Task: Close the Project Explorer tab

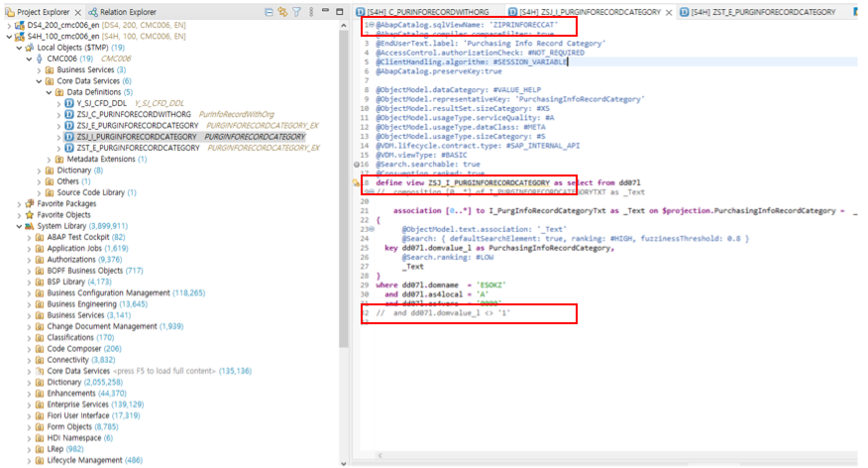Action: (77, 12)
